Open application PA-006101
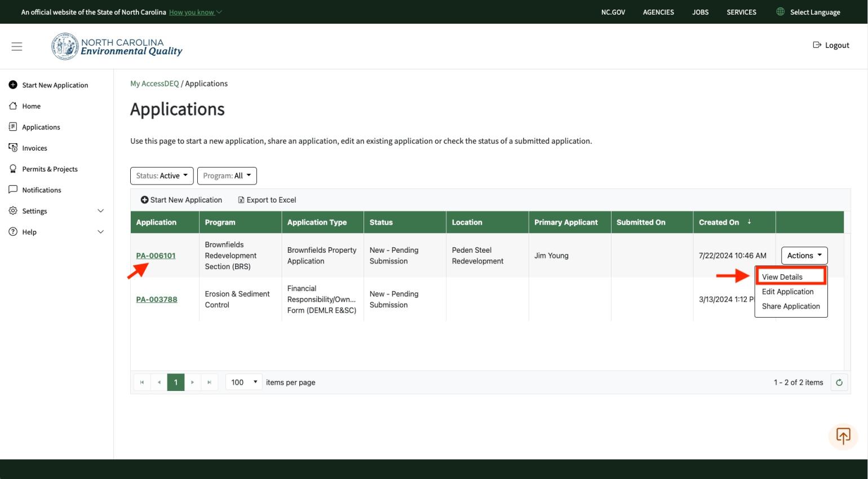This screenshot has width=868, height=479. tap(156, 256)
